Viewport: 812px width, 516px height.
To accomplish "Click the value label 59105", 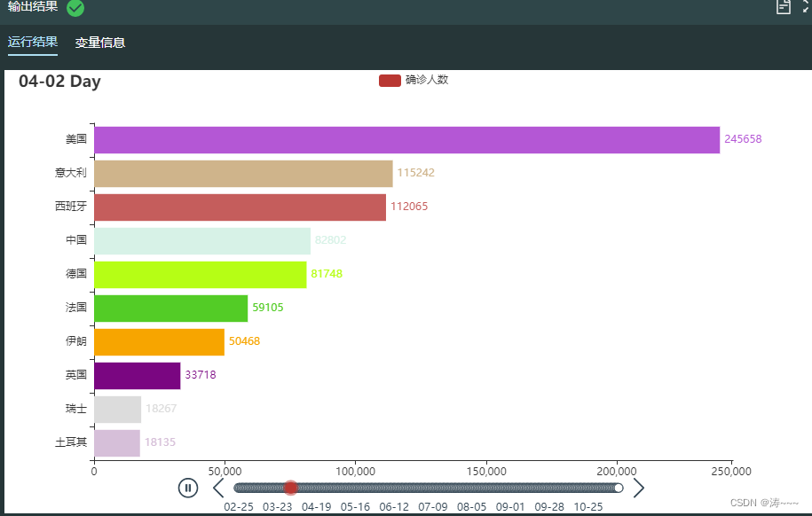I will tap(268, 307).
